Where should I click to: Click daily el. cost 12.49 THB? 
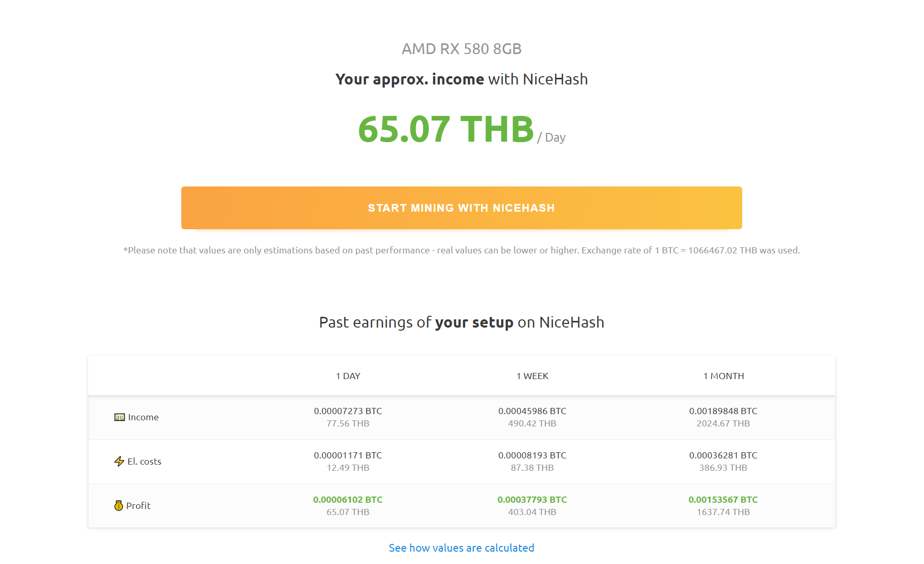348,468
